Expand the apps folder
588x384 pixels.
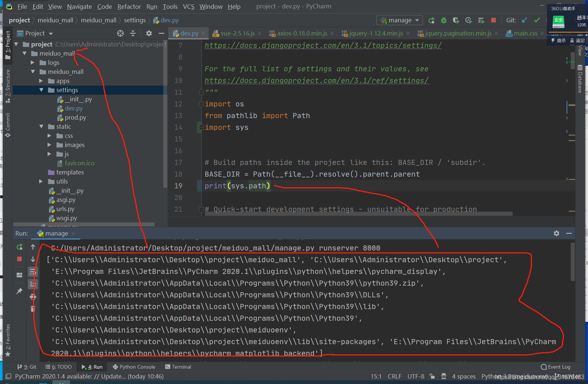pyautogui.click(x=41, y=81)
